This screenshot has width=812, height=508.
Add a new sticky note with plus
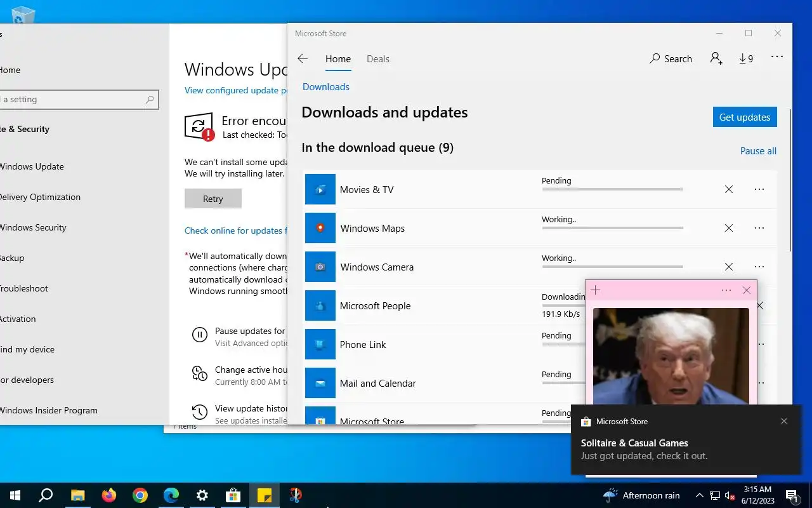click(595, 290)
